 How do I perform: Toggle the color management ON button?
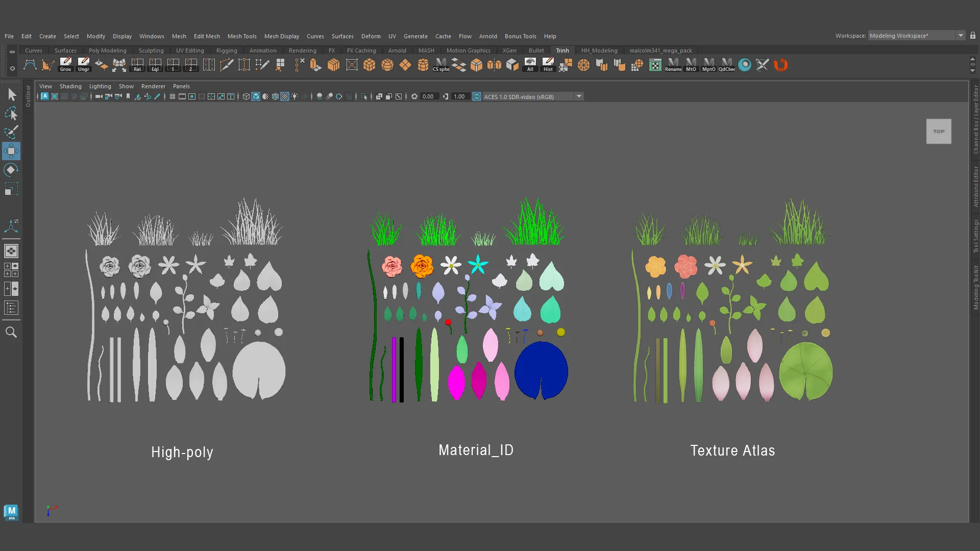(477, 96)
